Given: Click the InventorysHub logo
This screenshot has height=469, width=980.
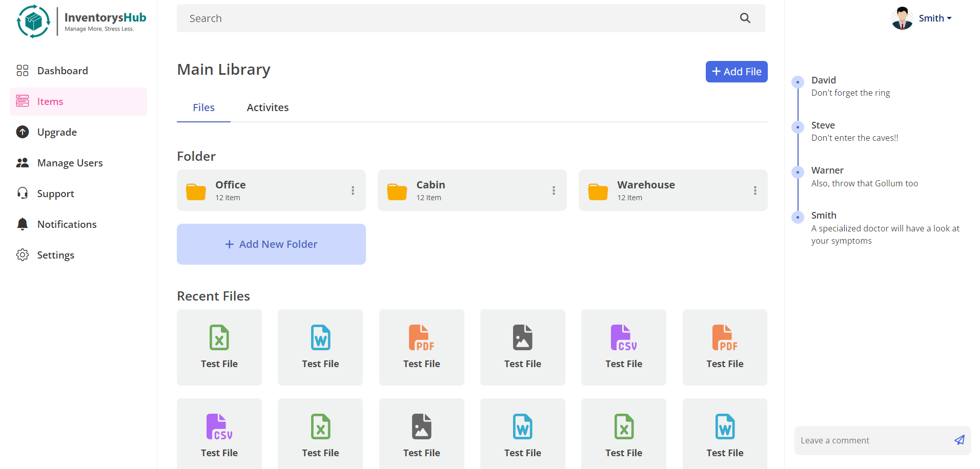Looking at the screenshot, I should (x=81, y=22).
